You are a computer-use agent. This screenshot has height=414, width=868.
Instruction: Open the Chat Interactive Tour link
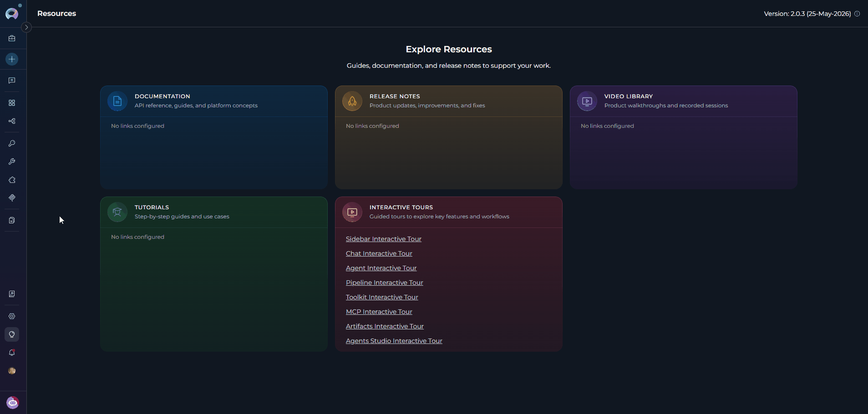379,253
